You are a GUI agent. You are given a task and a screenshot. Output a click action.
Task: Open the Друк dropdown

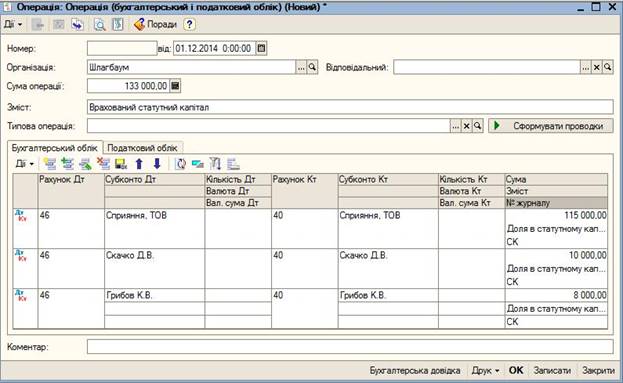click(485, 370)
